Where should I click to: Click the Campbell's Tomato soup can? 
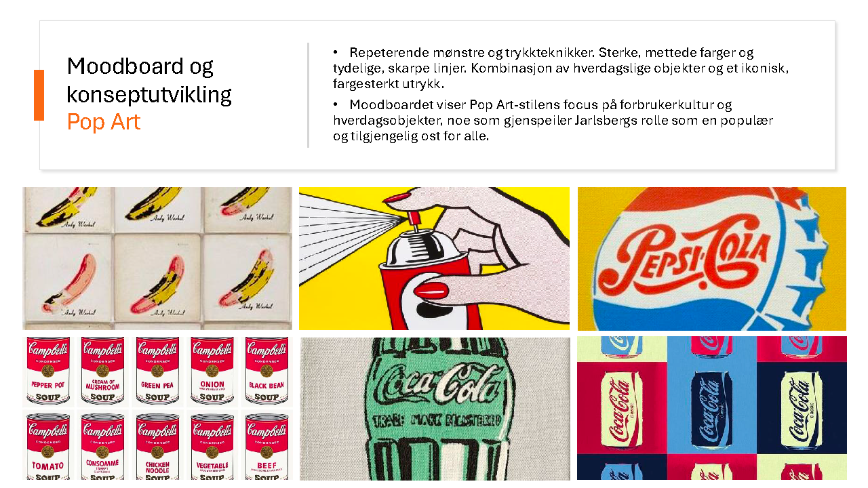click(x=48, y=446)
